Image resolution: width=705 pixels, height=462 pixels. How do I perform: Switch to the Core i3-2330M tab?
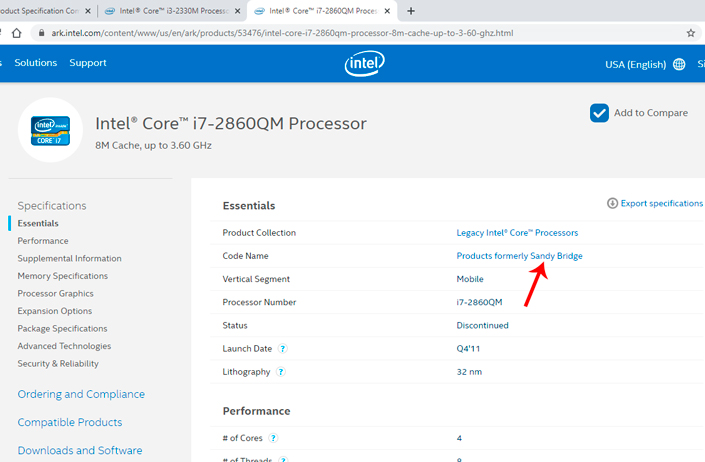172,11
